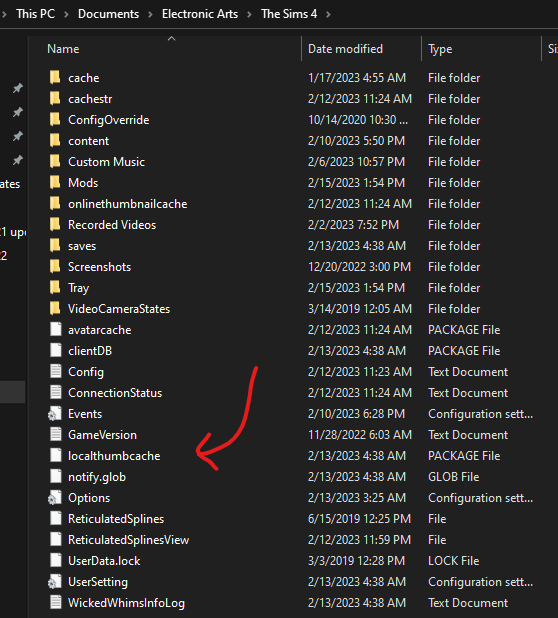Select the UserSetting file name
Viewport: 558px width, 618px height.
98,582
